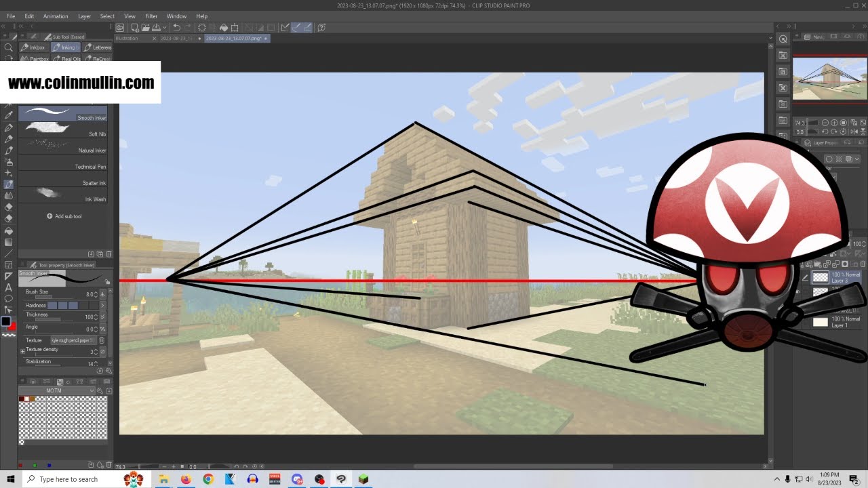Expand the Texture density plus icon
The width and height of the screenshot is (868, 488).
[x=22, y=352]
